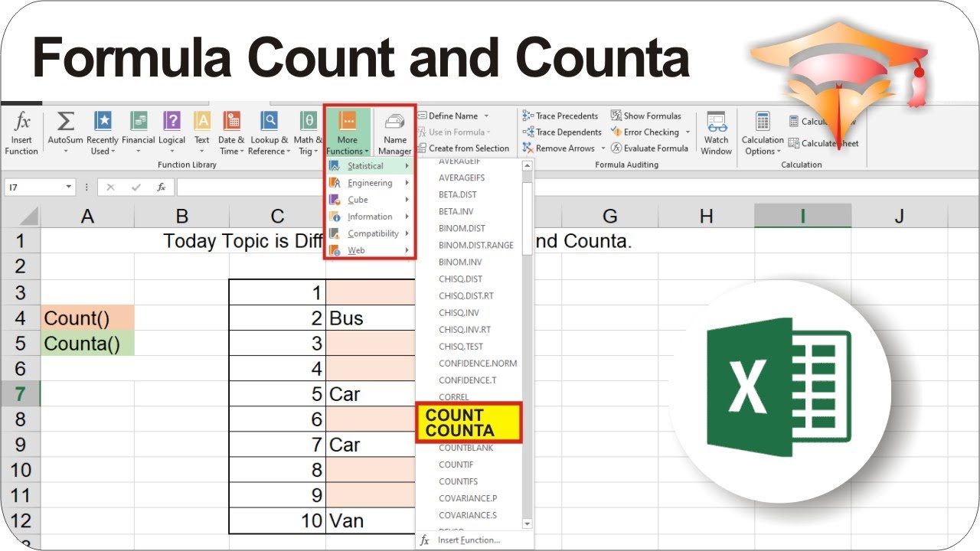Select the Counta() cell in column A

pos(87,343)
